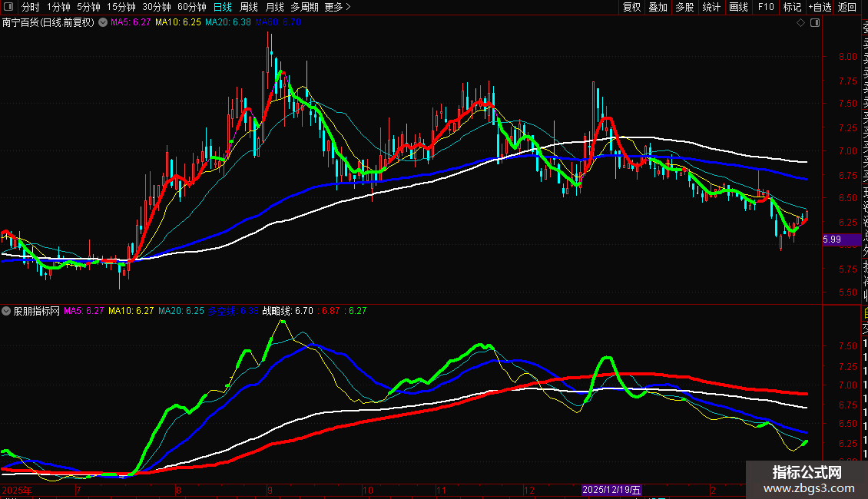Open F10 company information
868x499 pixels.
766,7
